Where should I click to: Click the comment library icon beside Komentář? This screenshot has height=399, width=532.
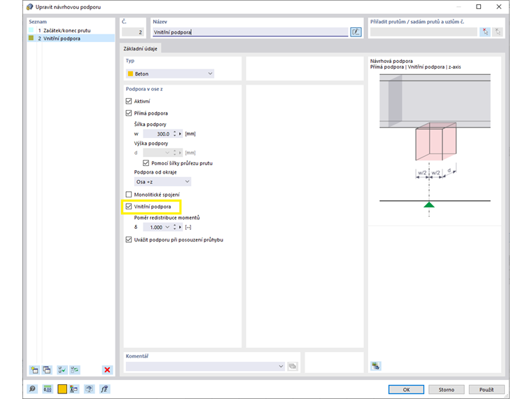pyautogui.click(x=292, y=366)
